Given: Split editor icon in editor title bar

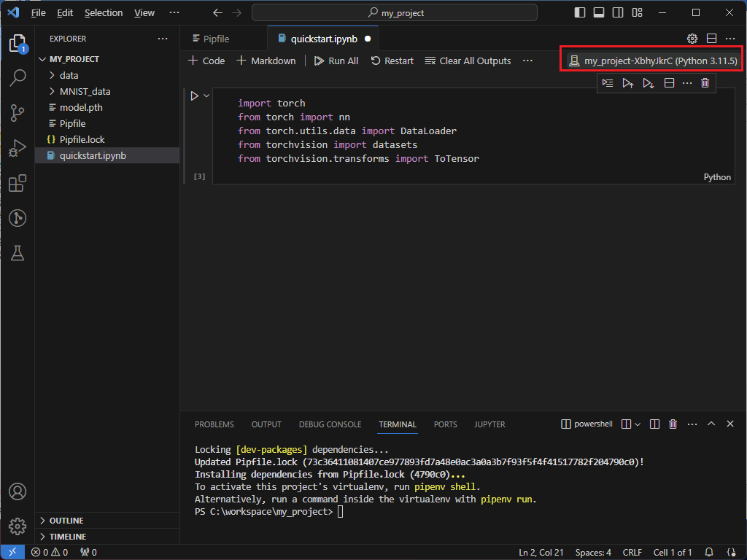Looking at the screenshot, I should click(x=711, y=39).
